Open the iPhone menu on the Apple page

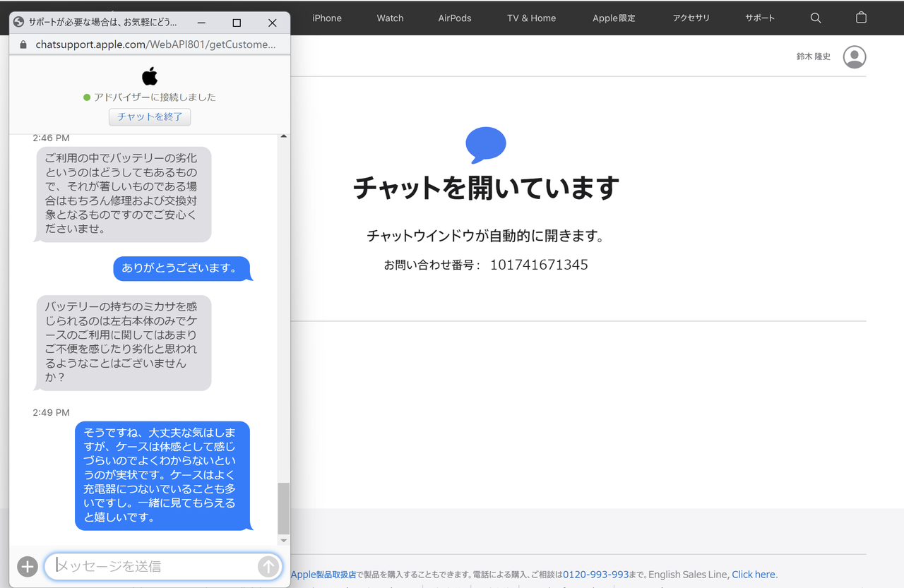(x=327, y=18)
